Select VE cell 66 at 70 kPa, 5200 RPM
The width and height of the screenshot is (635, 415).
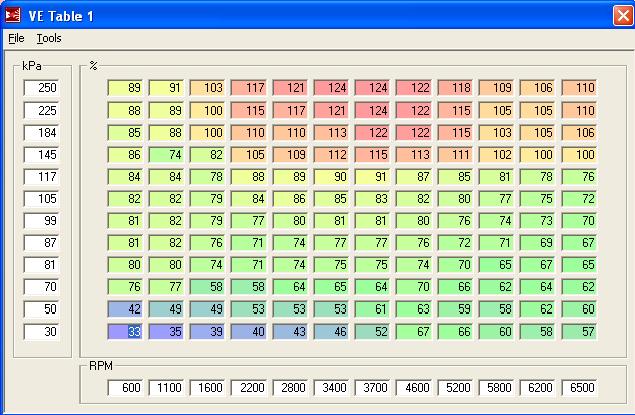(x=455, y=287)
